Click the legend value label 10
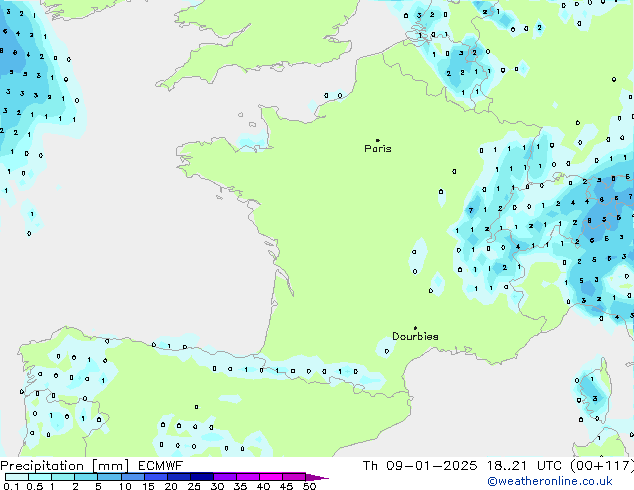The width and height of the screenshot is (634, 490). (x=124, y=486)
